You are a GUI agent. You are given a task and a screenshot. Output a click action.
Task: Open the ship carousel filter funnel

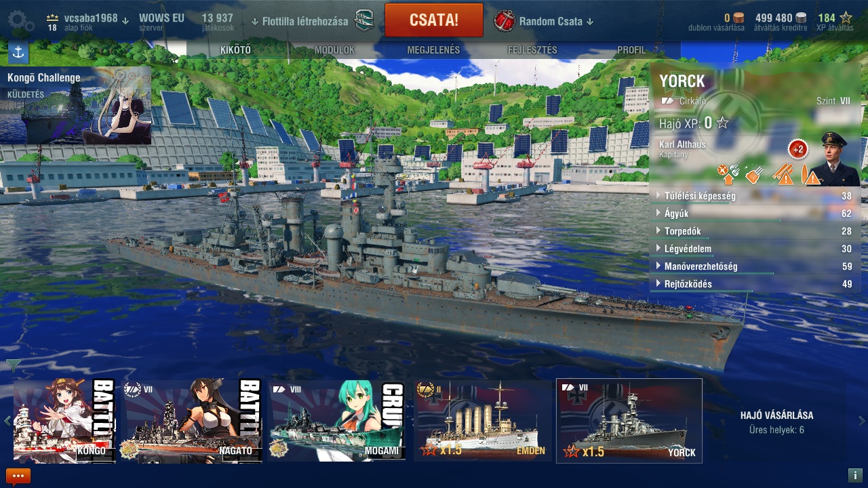coord(13,366)
